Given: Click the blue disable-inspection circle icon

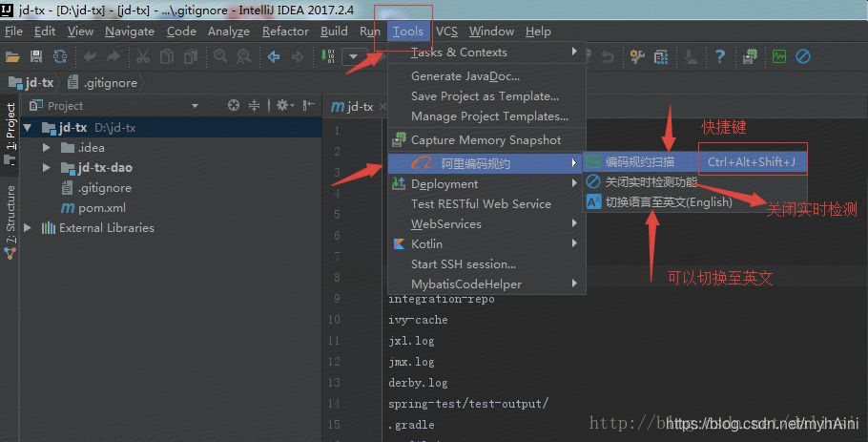Looking at the screenshot, I should tap(803, 56).
